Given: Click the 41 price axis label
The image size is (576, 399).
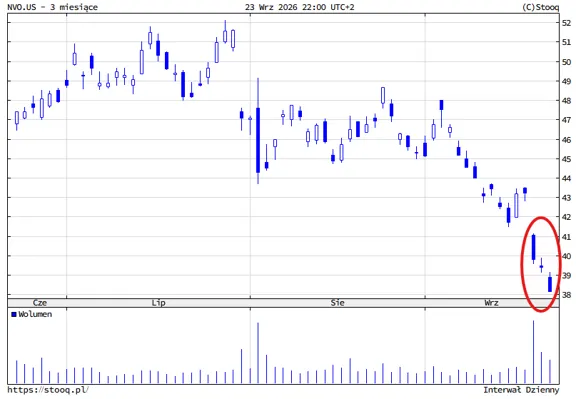Looking at the screenshot, I should click(x=566, y=237).
